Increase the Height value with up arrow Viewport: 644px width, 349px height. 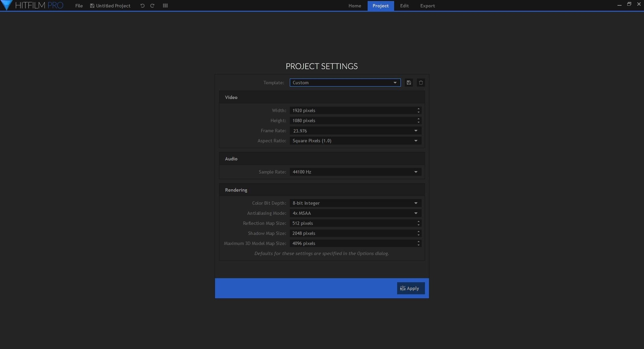coord(419,119)
